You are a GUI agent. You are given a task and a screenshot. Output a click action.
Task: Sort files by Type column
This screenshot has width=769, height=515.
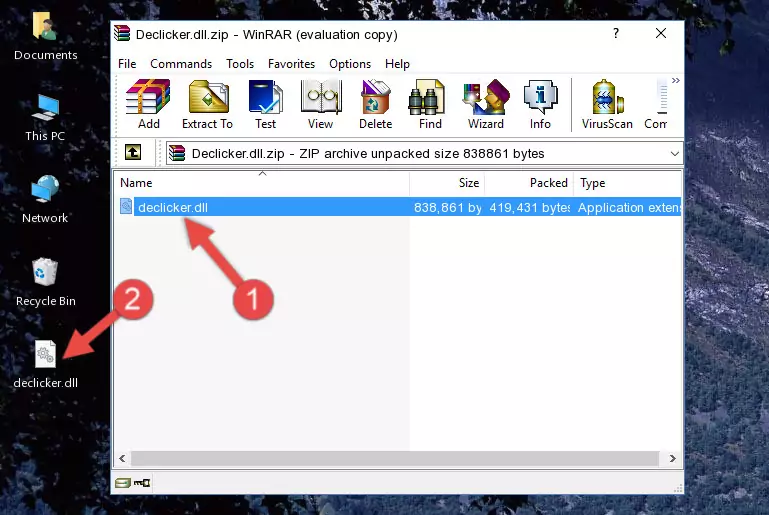coord(627,183)
